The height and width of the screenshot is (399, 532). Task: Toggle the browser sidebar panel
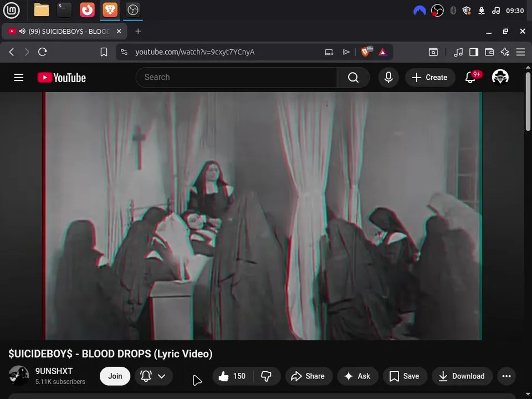pos(474,52)
